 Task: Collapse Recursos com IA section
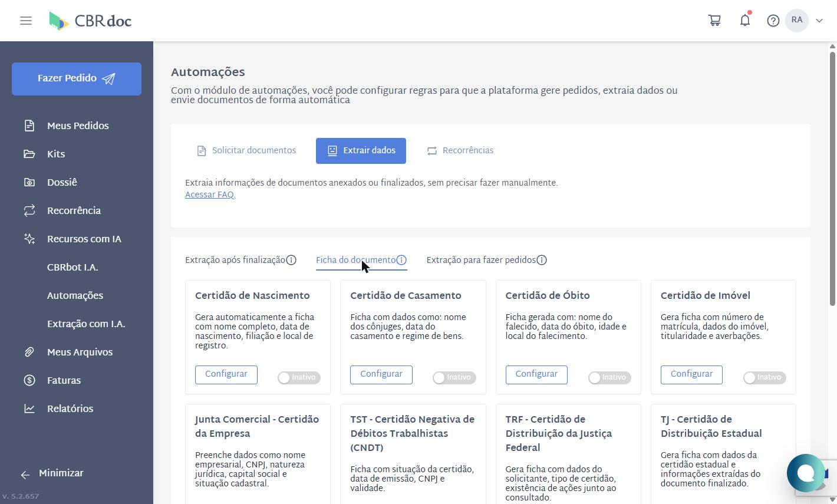[84, 239]
